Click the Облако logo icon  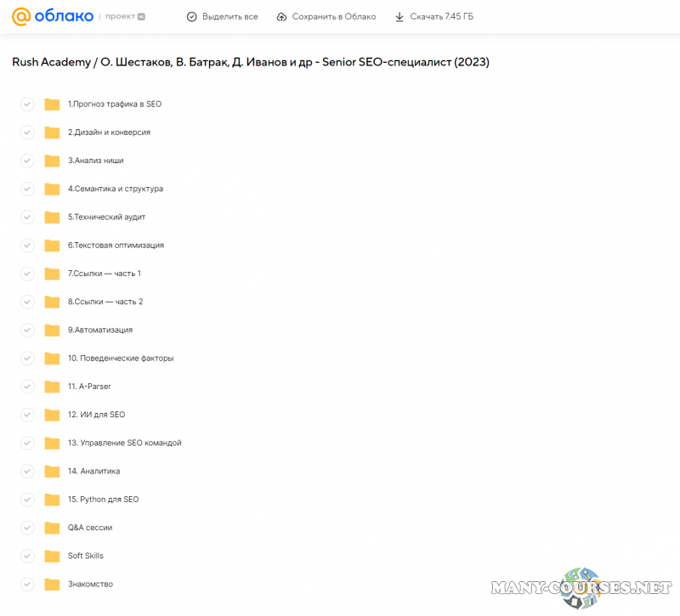coord(21,16)
